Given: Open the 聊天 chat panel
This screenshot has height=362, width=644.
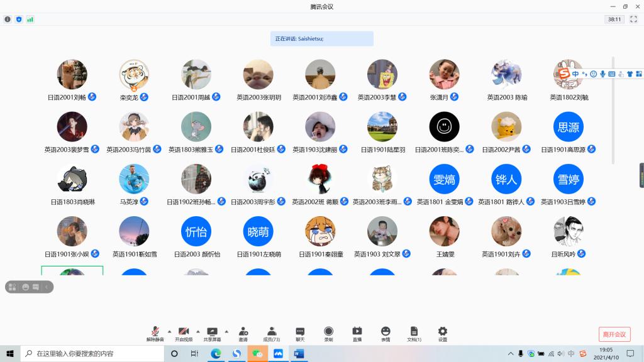Looking at the screenshot, I should coord(300,334).
